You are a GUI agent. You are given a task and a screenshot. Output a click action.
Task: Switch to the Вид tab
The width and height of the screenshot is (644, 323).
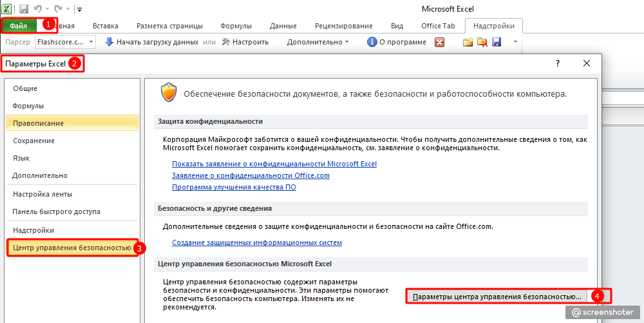coord(397,26)
